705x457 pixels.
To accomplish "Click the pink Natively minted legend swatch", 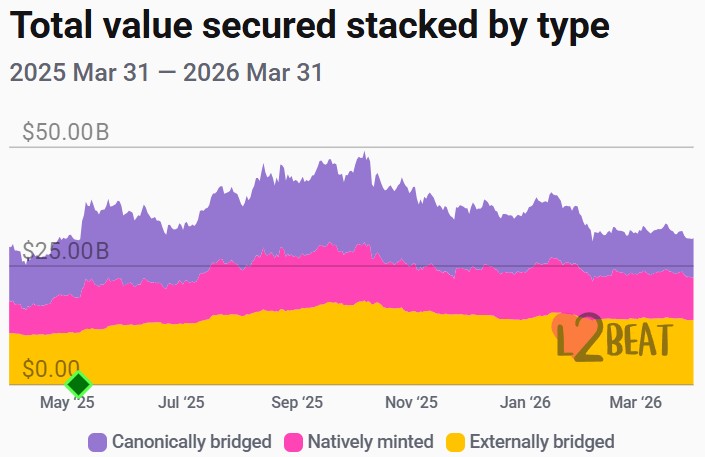I will click(x=294, y=441).
